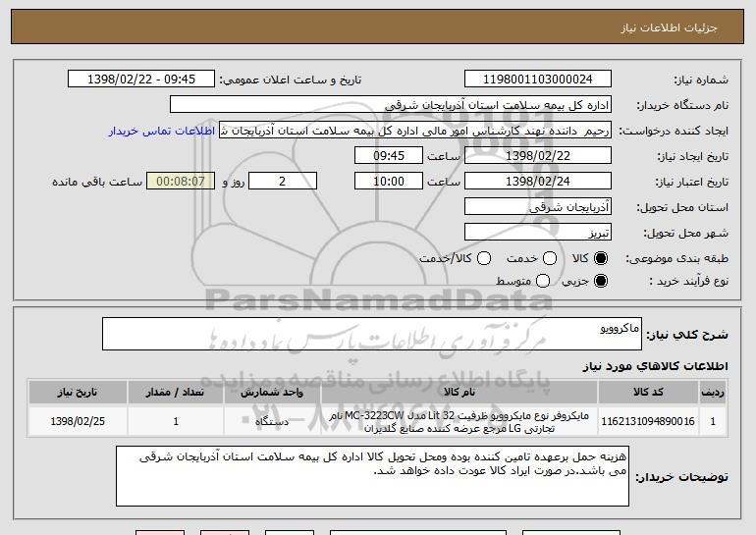The height and width of the screenshot is (535, 756).
Task: Click delivery city field تبریز
Action: 538,233
